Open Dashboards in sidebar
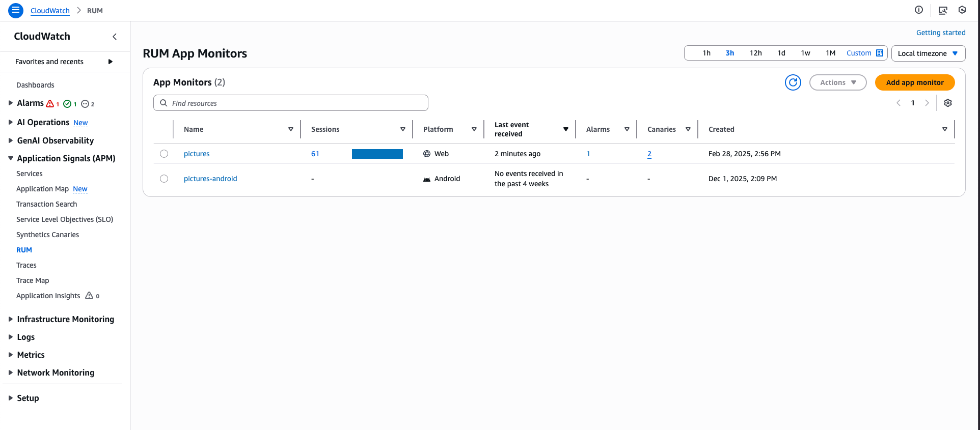Image resolution: width=980 pixels, height=430 pixels. point(35,85)
